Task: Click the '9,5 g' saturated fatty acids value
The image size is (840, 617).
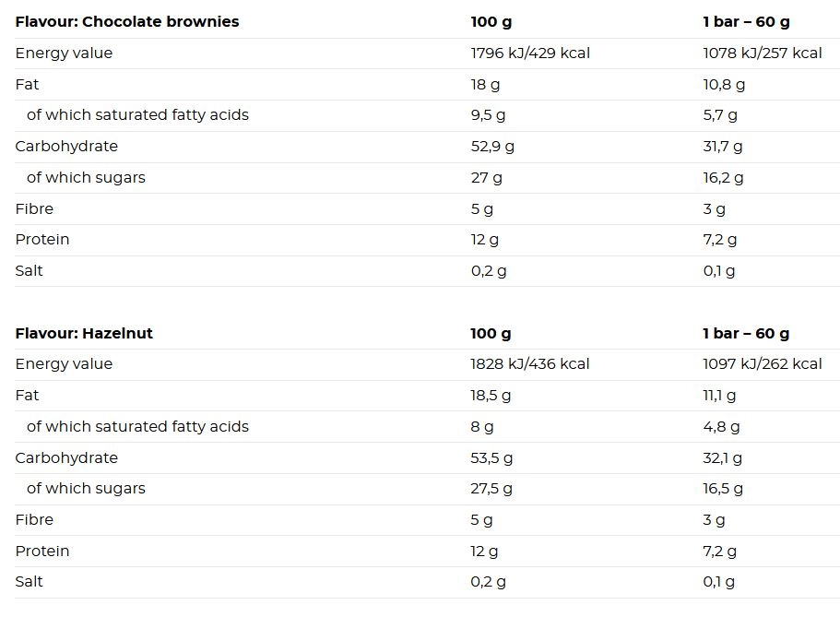Action: coord(488,114)
